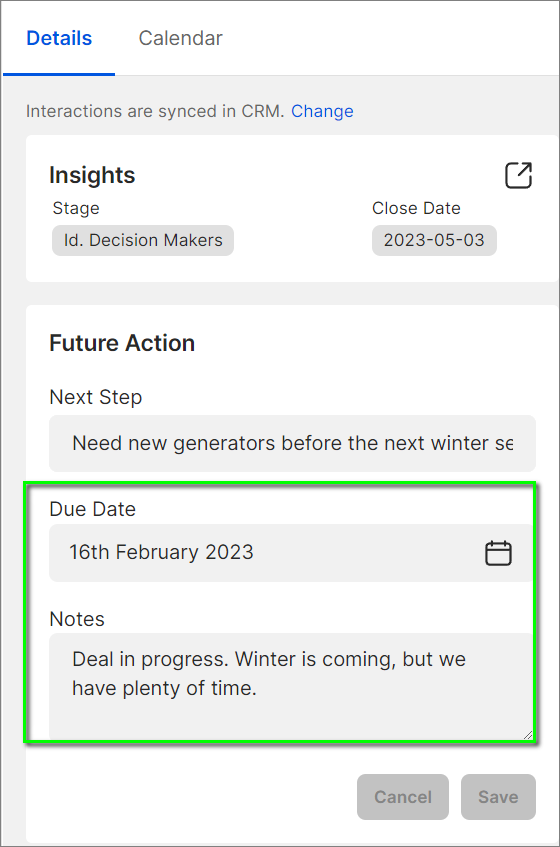Focus the Next Step text field
Viewport: 560px width, 847px height.
pyautogui.click(x=292, y=443)
